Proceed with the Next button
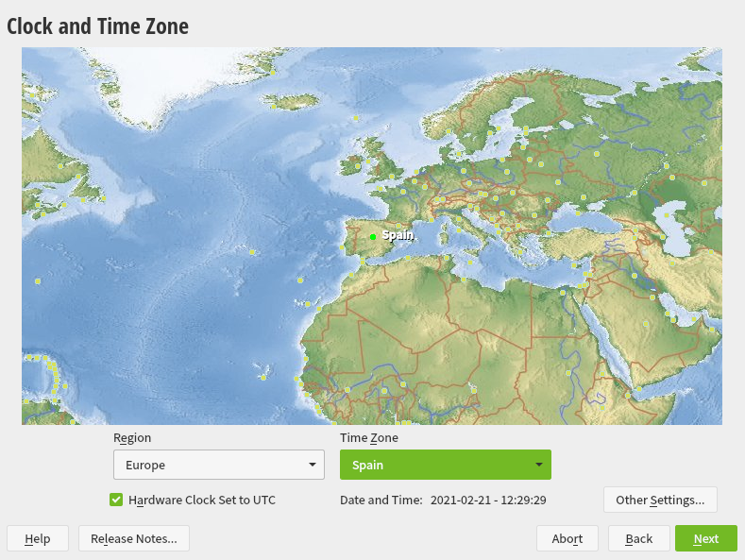 point(706,538)
